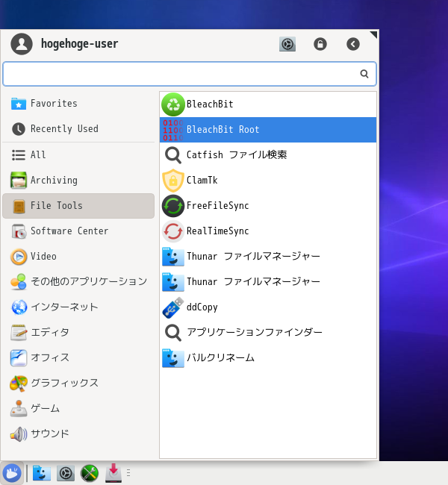Click the エディタ notepad icon
Image resolution: width=448 pixels, height=485 pixels.
point(19,333)
